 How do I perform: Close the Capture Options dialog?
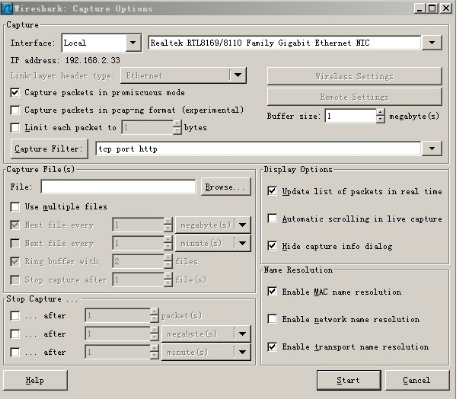pyautogui.click(x=446, y=8)
